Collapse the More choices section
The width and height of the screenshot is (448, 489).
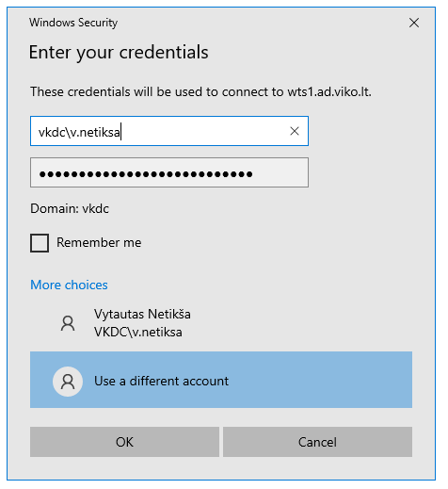(69, 285)
